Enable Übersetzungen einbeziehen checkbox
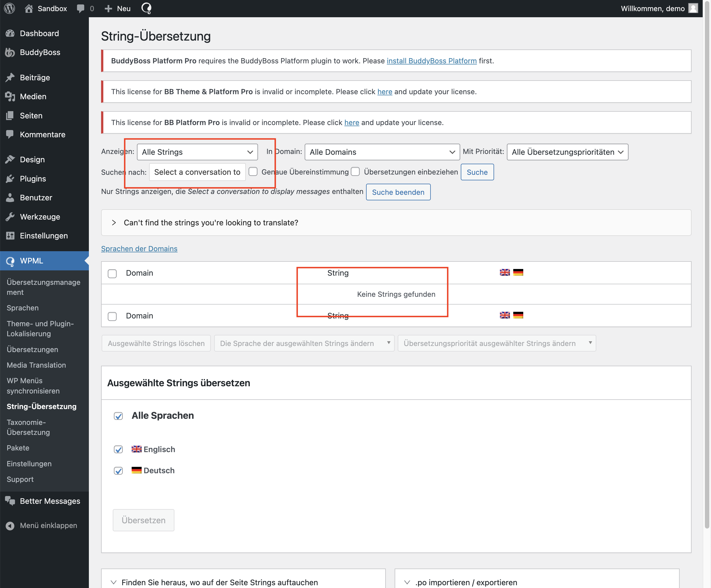Image resolution: width=711 pixels, height=588 pixels. [x=355, y=172]
